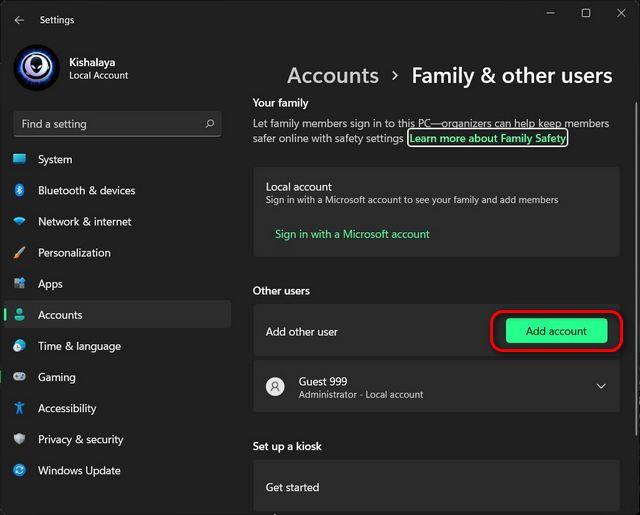Click the Personalization brush icon
This screenshot has height=515, width=640.
click(x=19, y=253)
